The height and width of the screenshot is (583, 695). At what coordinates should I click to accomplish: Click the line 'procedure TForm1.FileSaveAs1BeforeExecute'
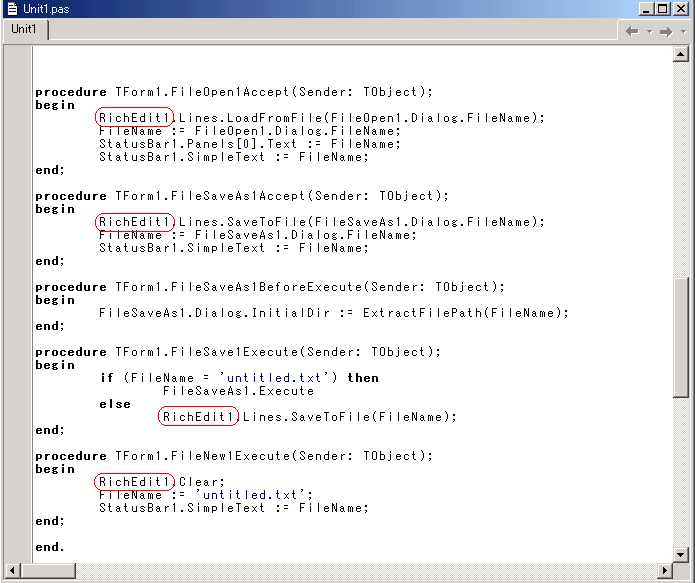(x=269, y=287)
